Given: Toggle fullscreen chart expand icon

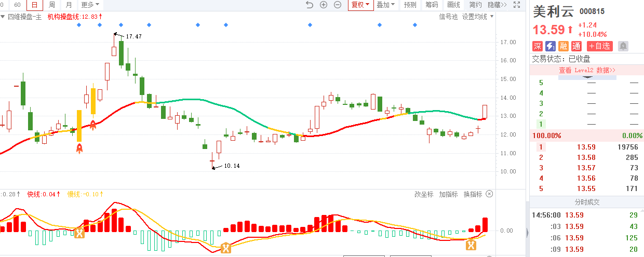Looking at the screenshot, I should 517,5.
